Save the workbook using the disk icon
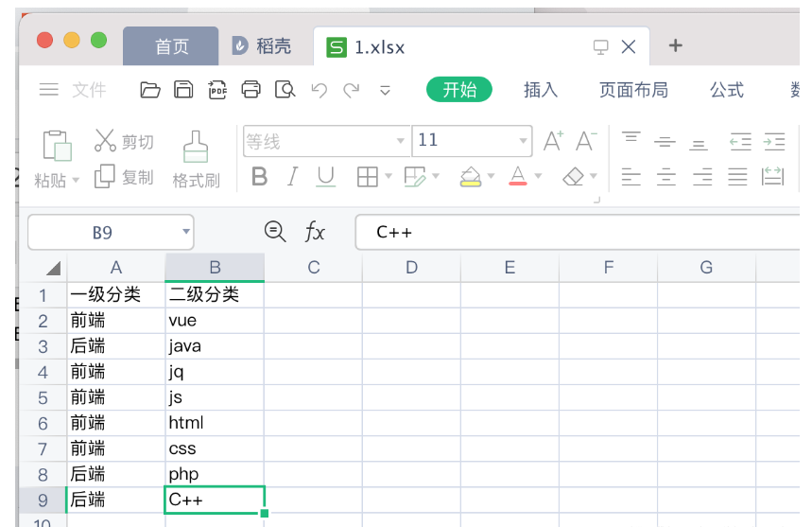This screenshot has width=812, height=527. pos(183,90)
